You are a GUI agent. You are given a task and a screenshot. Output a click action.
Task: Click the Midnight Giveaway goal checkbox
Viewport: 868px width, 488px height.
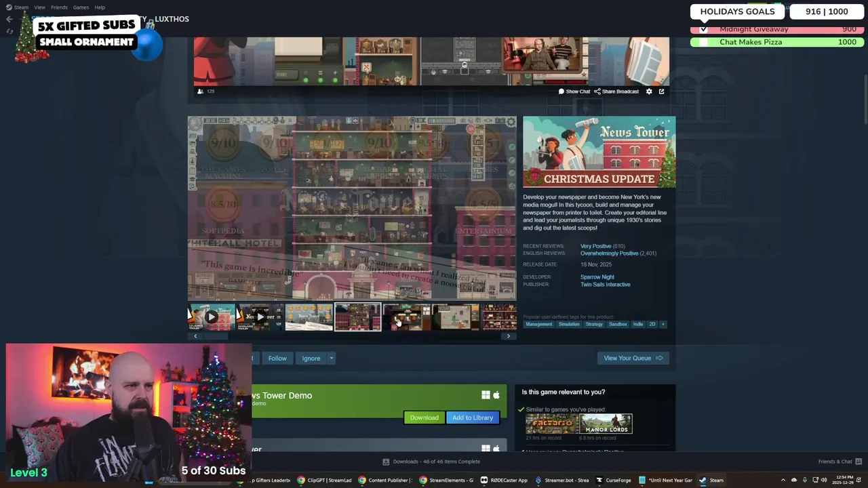(703, 30)
